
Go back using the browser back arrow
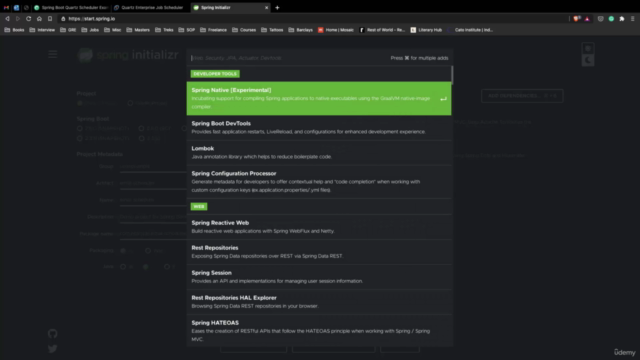click(7, 19)
